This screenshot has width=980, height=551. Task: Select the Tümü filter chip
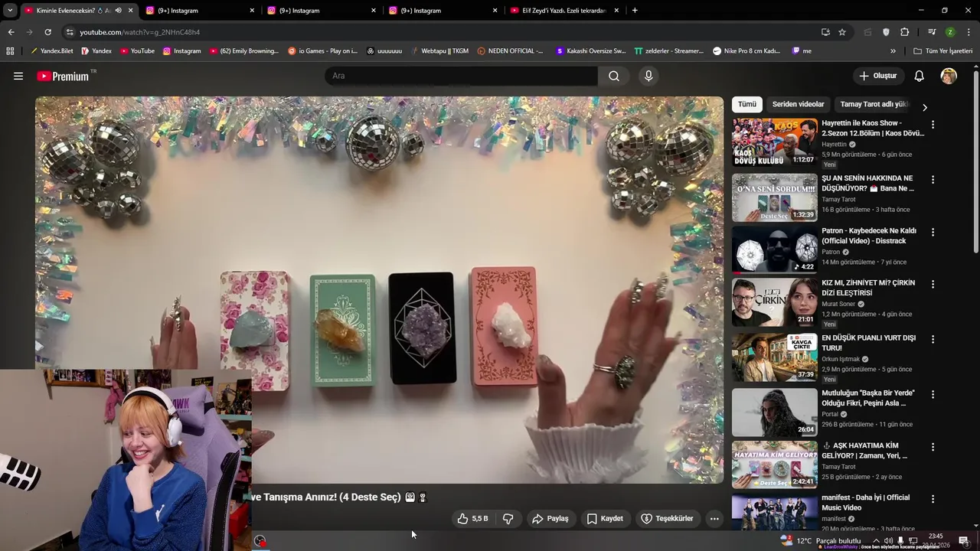click(747, 104)
